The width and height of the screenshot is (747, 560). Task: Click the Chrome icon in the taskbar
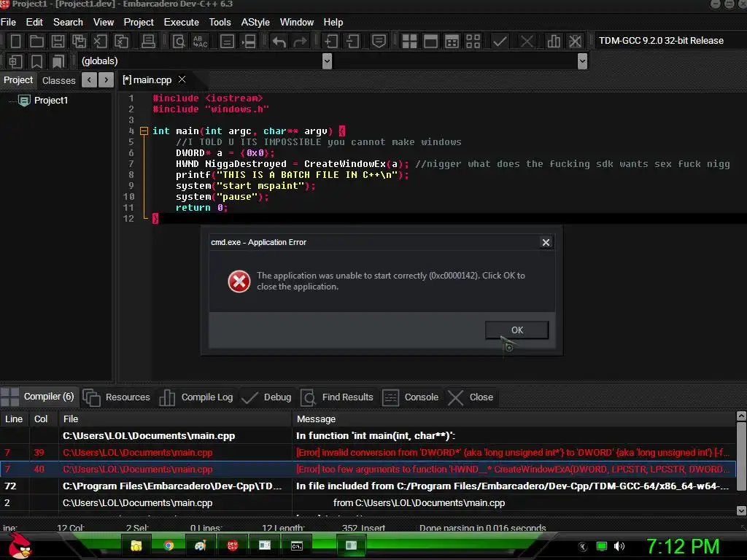[x=169, y=545]
